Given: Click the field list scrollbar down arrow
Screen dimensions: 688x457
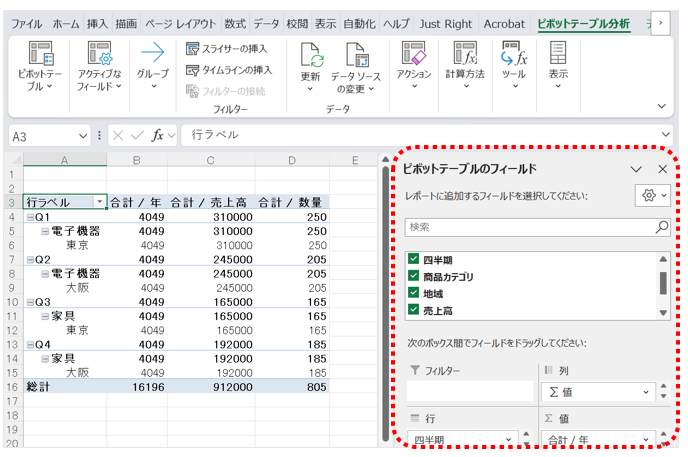Looking at the screenshot, I should [663, 313].
